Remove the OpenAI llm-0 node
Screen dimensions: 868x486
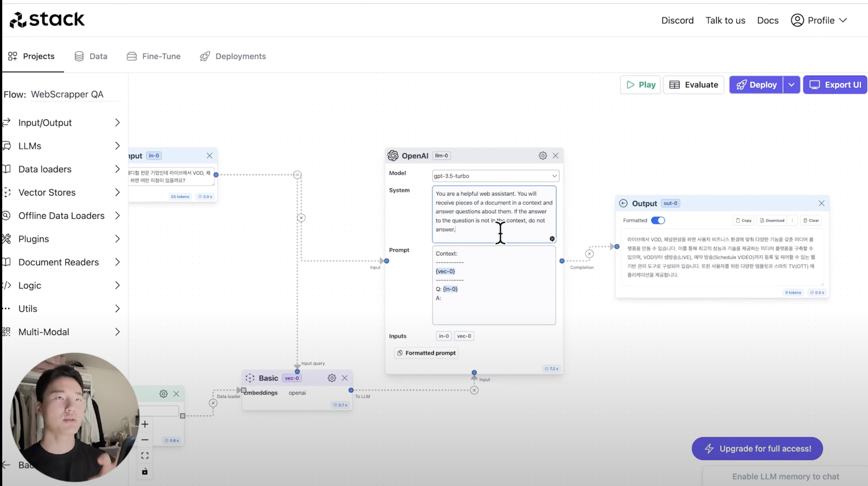tap(556, 156)
